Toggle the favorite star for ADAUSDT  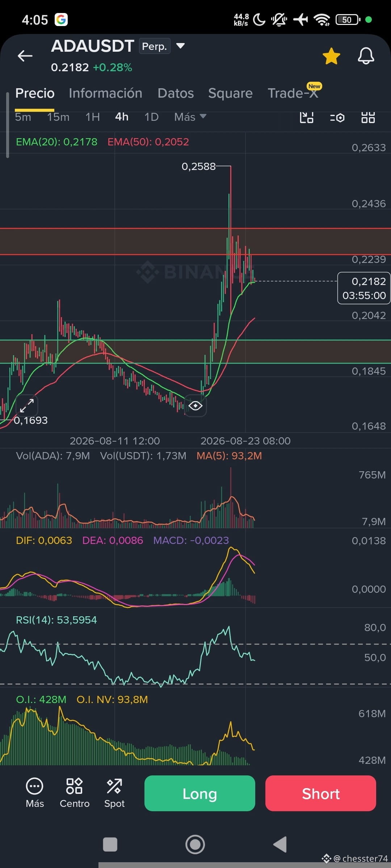[331, 56]
